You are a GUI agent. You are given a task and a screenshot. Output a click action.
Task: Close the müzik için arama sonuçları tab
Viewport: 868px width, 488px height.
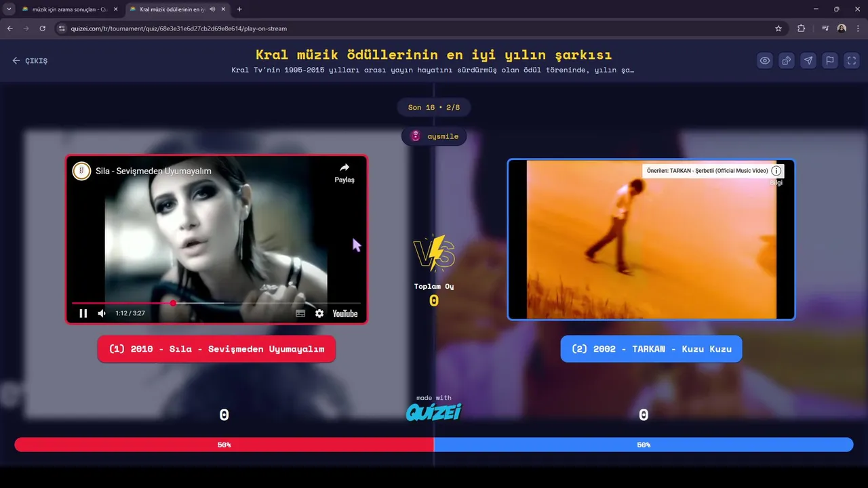(115, 9)
